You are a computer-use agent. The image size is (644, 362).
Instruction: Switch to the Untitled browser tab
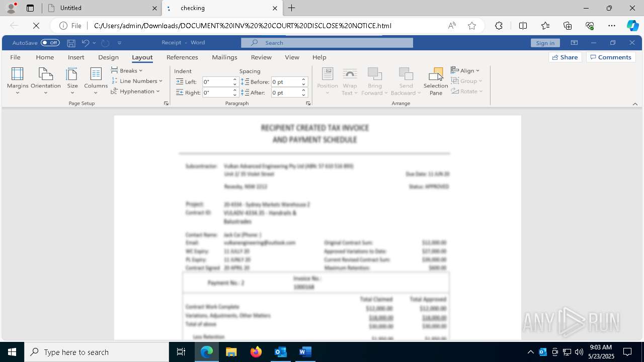(101, 8)
